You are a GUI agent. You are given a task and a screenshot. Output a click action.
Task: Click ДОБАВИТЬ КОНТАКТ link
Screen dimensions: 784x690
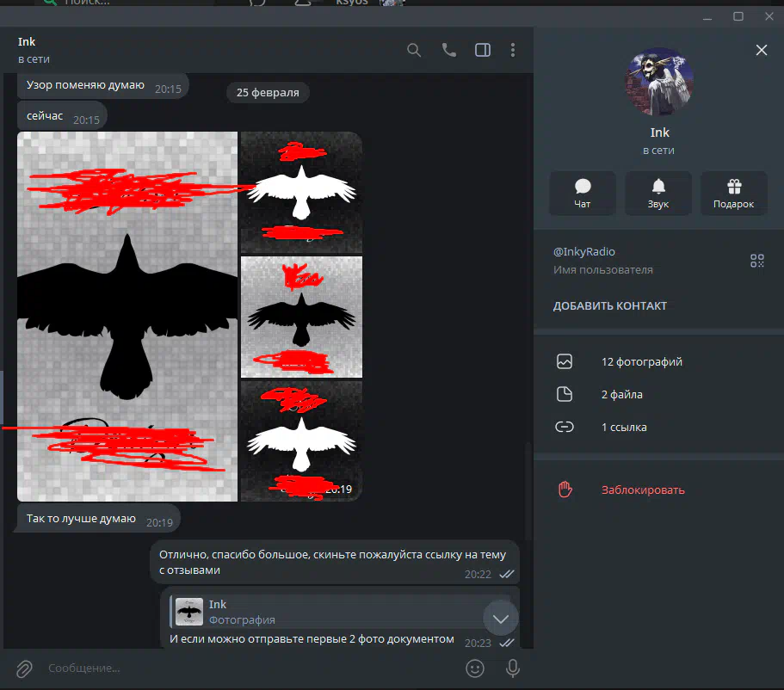click(x=610, y=306)
